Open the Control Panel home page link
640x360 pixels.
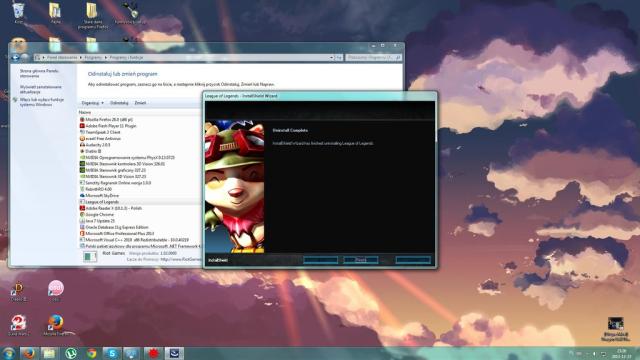[x=39, y=73]
